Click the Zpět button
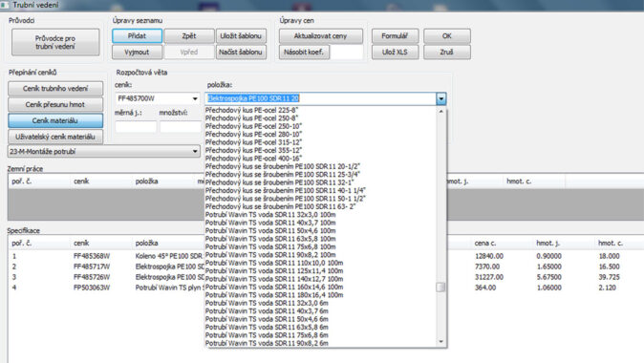 coord(189,36)
